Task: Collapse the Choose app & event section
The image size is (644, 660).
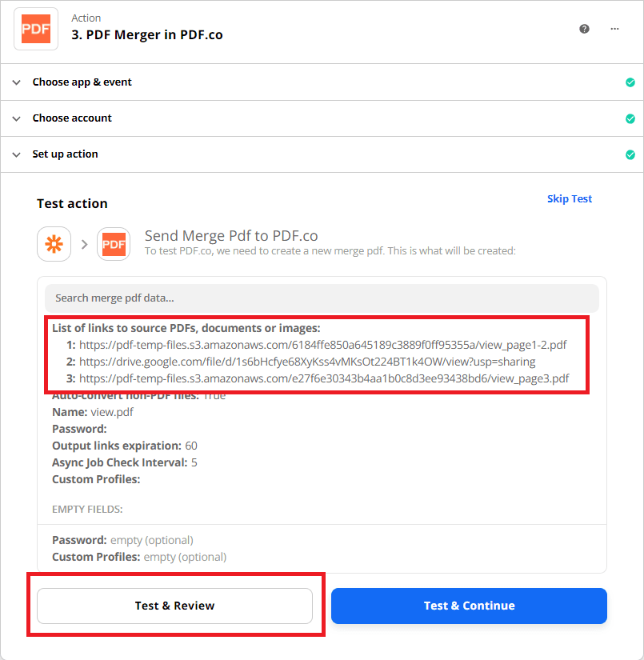Action: pos(16,82)
